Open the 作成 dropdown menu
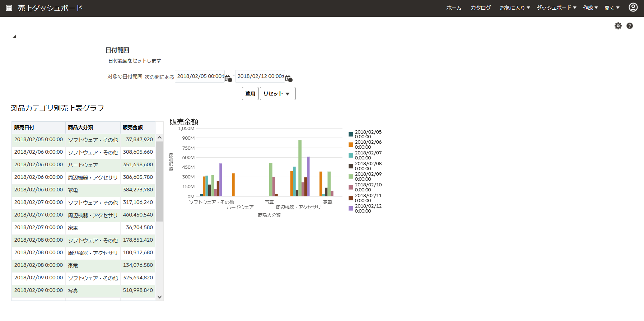 [590, 8]
